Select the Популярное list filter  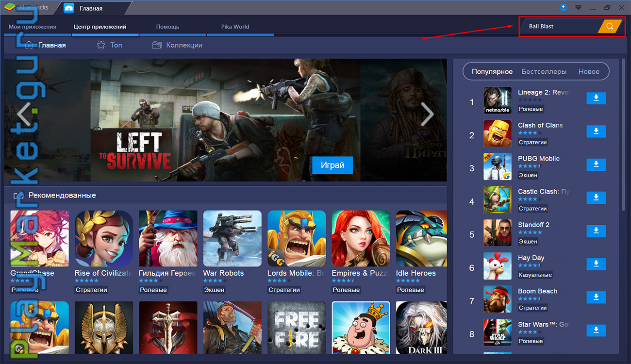coord(492,71)
